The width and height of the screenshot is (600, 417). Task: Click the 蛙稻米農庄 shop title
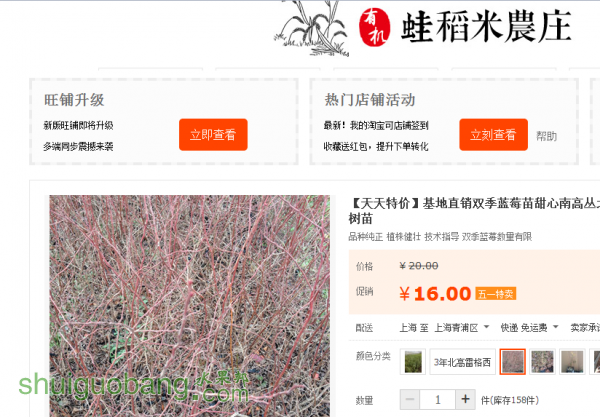[486, 26]
